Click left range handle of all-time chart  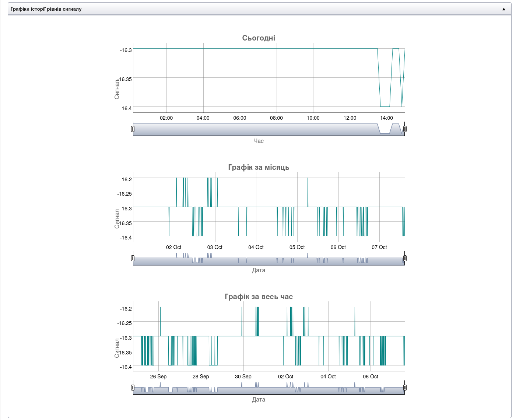[133, 388]
